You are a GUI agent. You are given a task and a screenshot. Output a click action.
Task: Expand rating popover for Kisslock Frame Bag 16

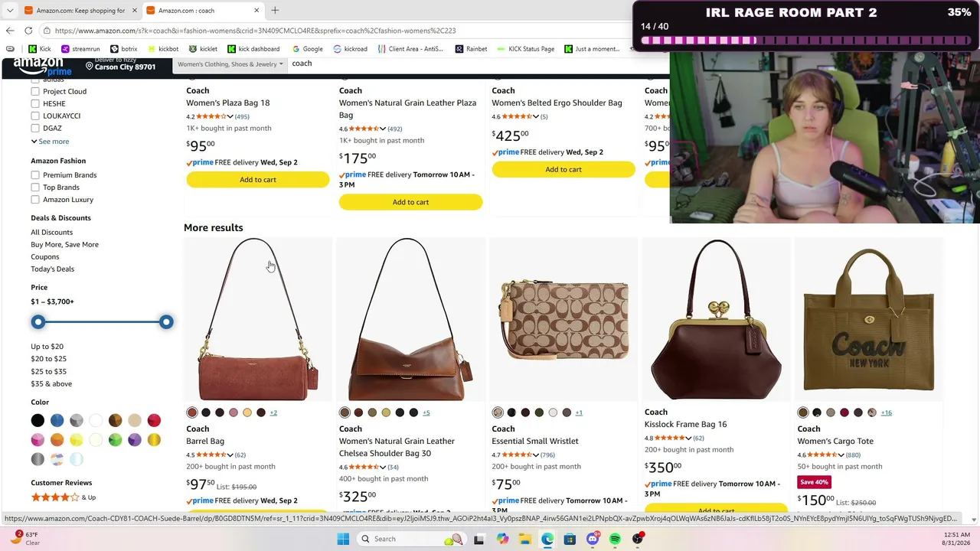[x=689, y=439]
